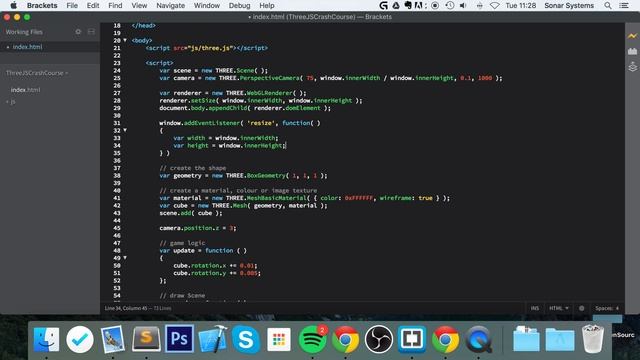This screenshot has width=640, height=360.
Task: Click the stacked layers icon in right toolbar
Action: [632, 67]
